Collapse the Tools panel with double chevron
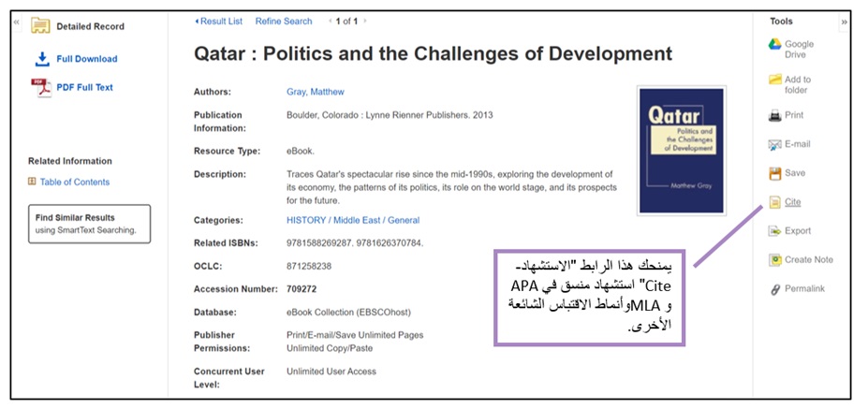The width and height of the screenshot is (868, 409). click(845, 22)
